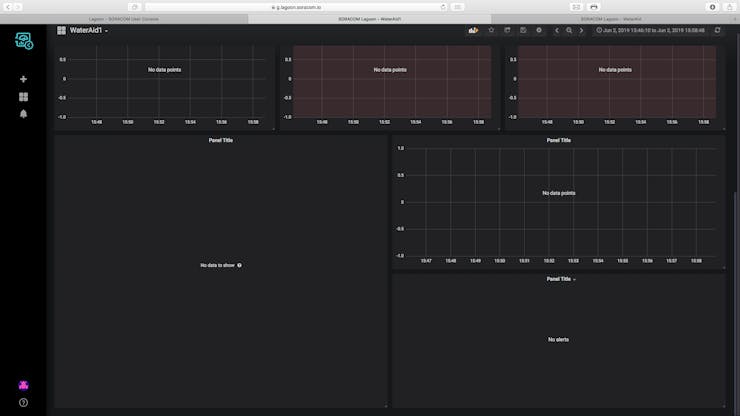Open the Create plus menu in the sidebar
The width and height of the screenshot is (740, 416).
tap(23, 79)
